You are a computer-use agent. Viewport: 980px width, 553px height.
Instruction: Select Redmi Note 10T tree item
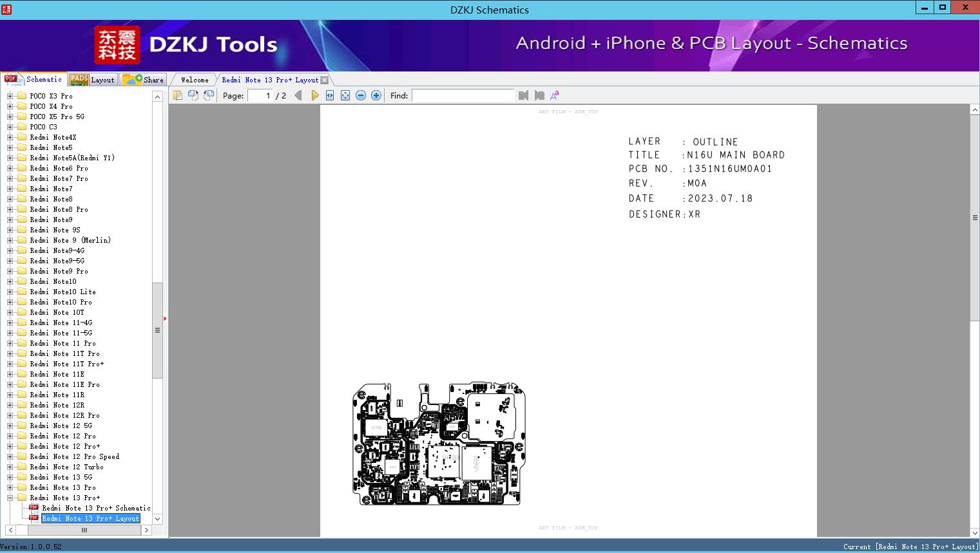(x=57, y=312)
